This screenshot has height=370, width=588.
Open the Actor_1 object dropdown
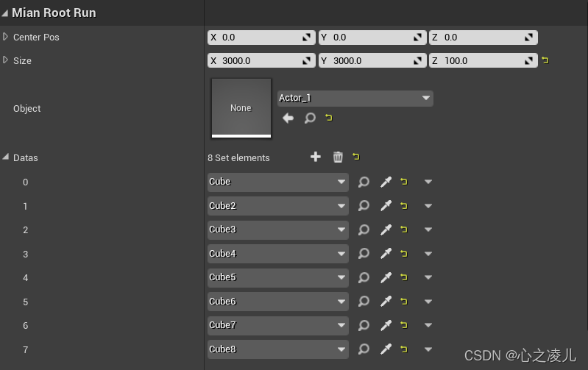pyautogui.click(x=355, y=99)
